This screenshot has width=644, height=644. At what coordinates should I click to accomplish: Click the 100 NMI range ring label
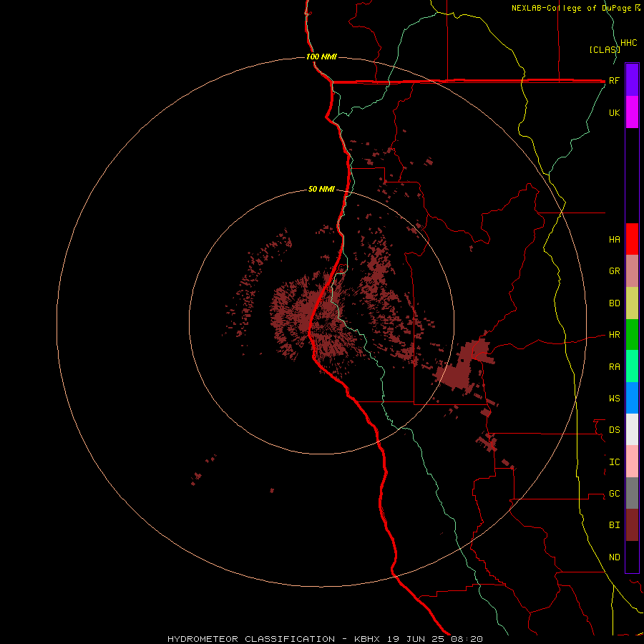[321, 57]
